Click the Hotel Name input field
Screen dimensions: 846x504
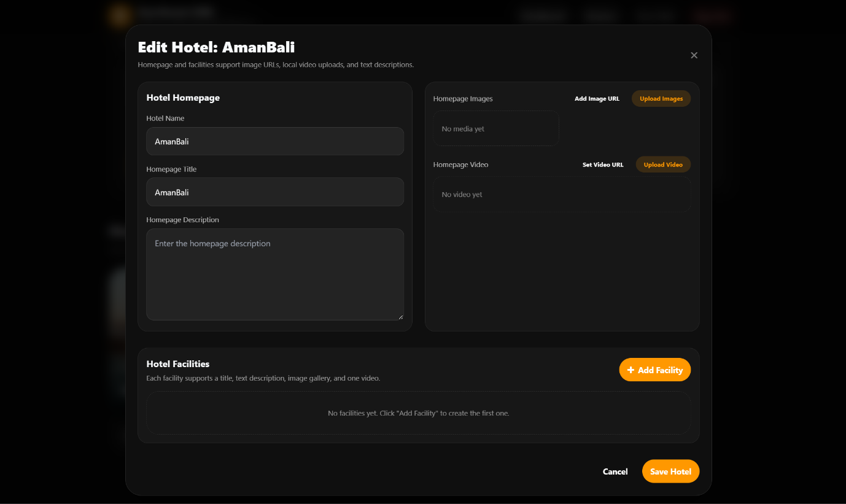point(275,141)
